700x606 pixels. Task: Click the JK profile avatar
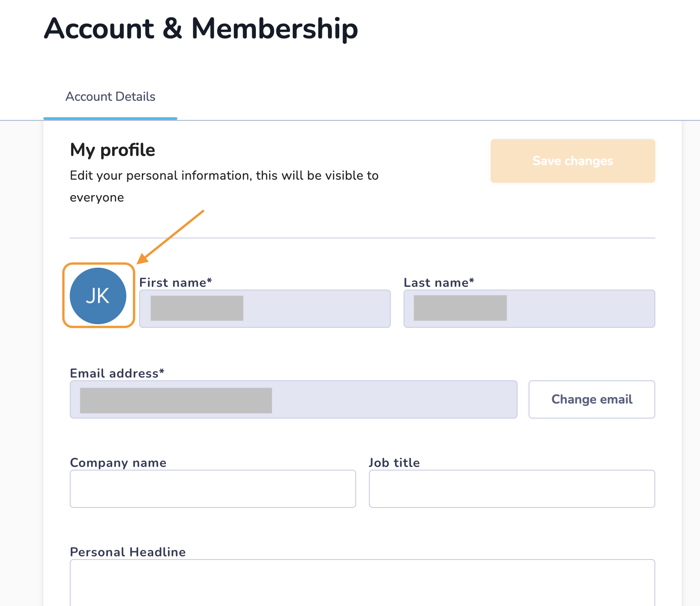tap(98, 296)
